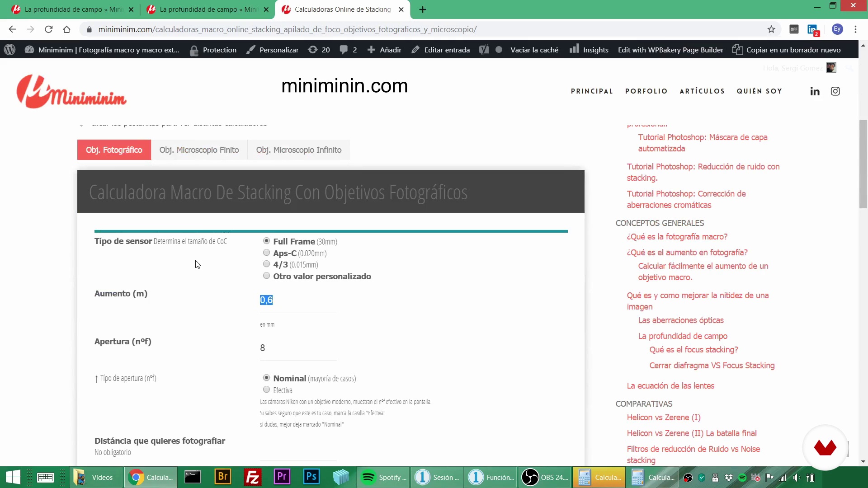868x488 pixels.
Task: Open QUIÉN SOY in the site navigation
Action: click(x=759, y=91)
